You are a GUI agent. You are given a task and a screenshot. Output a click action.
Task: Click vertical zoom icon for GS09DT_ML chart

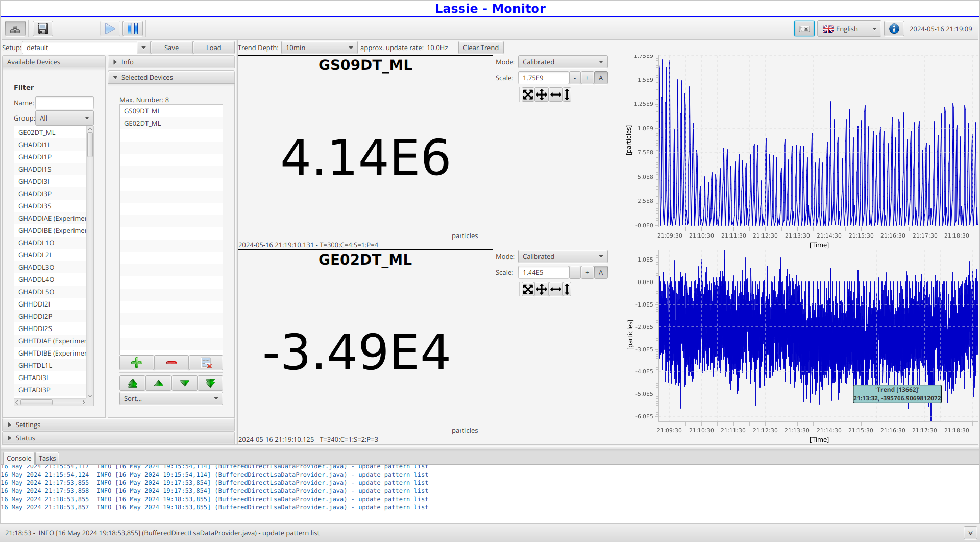pos(567,95)
